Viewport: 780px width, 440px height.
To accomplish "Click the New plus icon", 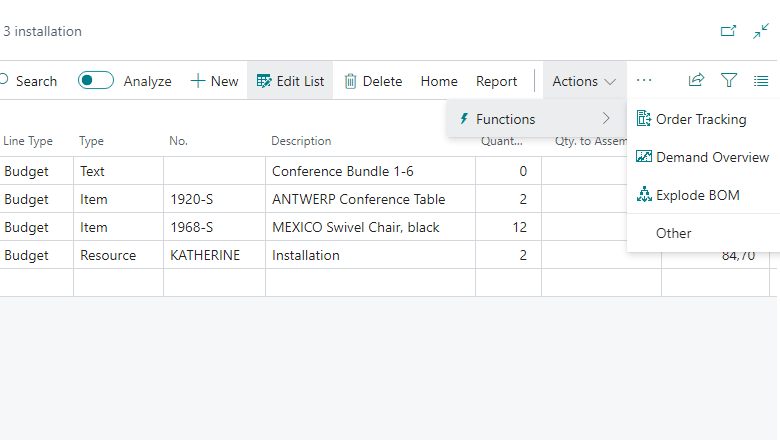I will 198,81.
